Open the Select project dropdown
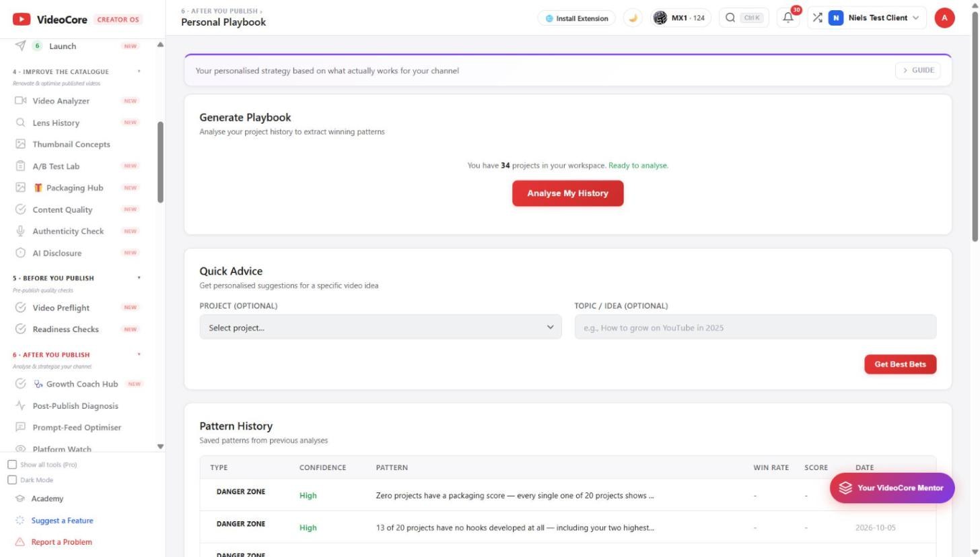The width and height of the screenshot is (980, 557). pos(380,327)
